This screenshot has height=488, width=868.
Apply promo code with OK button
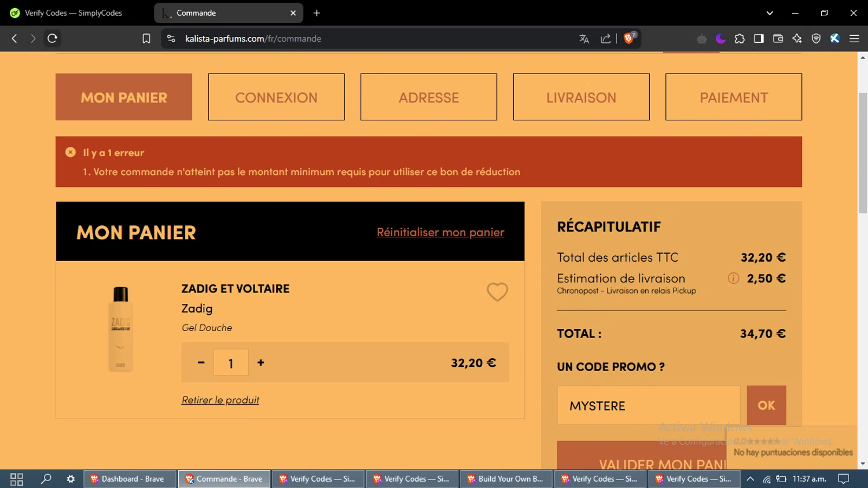767,405
